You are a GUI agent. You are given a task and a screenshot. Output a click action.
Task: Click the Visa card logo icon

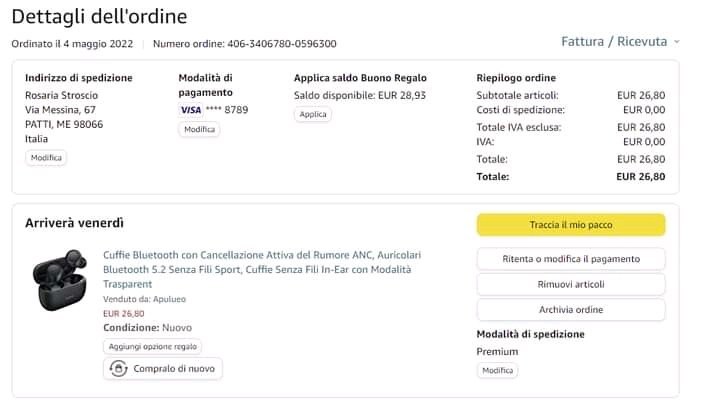(190, 109)
